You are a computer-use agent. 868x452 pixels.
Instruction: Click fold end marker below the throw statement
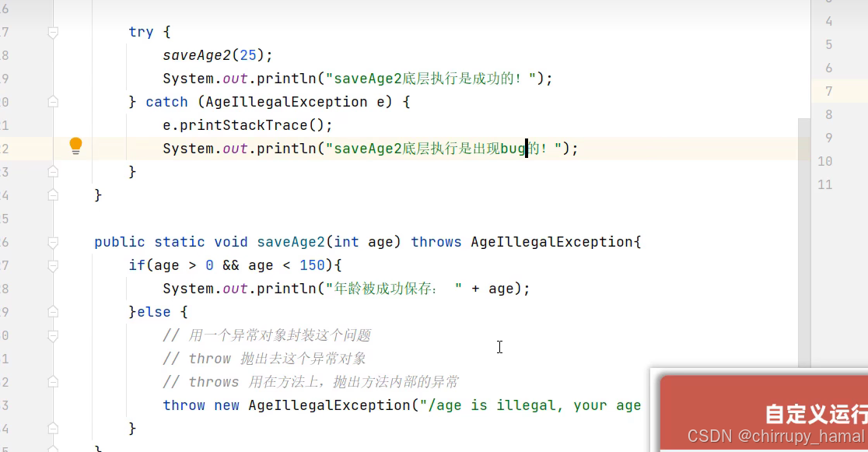(53, 428)
